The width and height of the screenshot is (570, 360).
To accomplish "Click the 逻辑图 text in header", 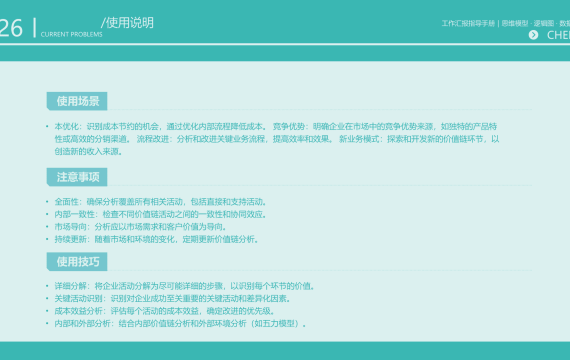I will (544, 24).
